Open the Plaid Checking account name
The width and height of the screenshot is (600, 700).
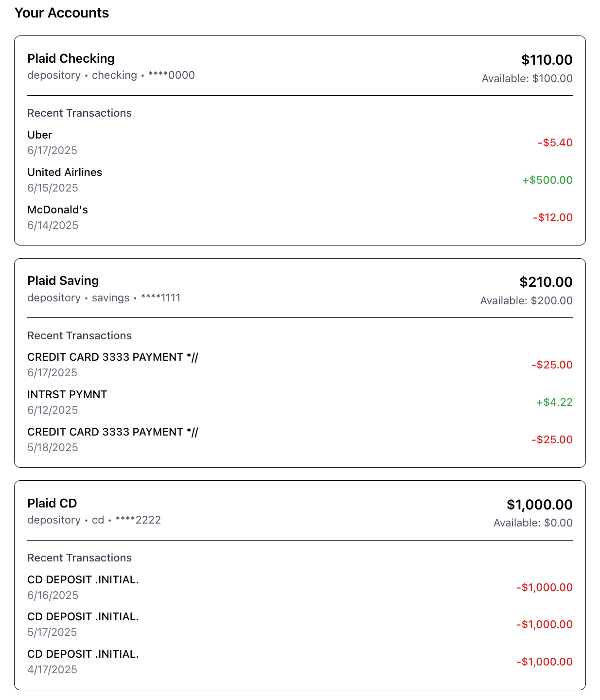(71, 58)
